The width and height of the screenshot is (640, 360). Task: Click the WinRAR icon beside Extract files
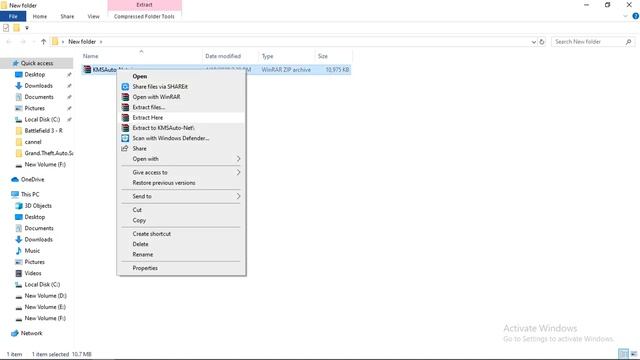click(x=125, y=107)
